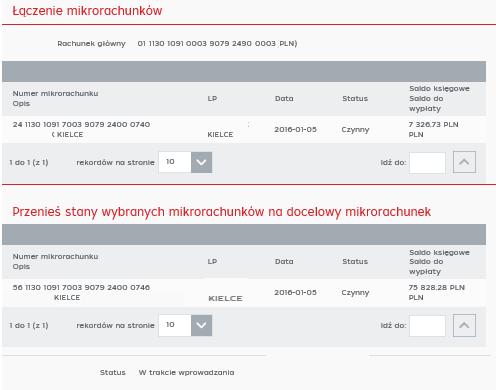Screen dimensions: 496x390
Task: Click '1 do 1 (z 1)' in top table
Action: [29, 163]
